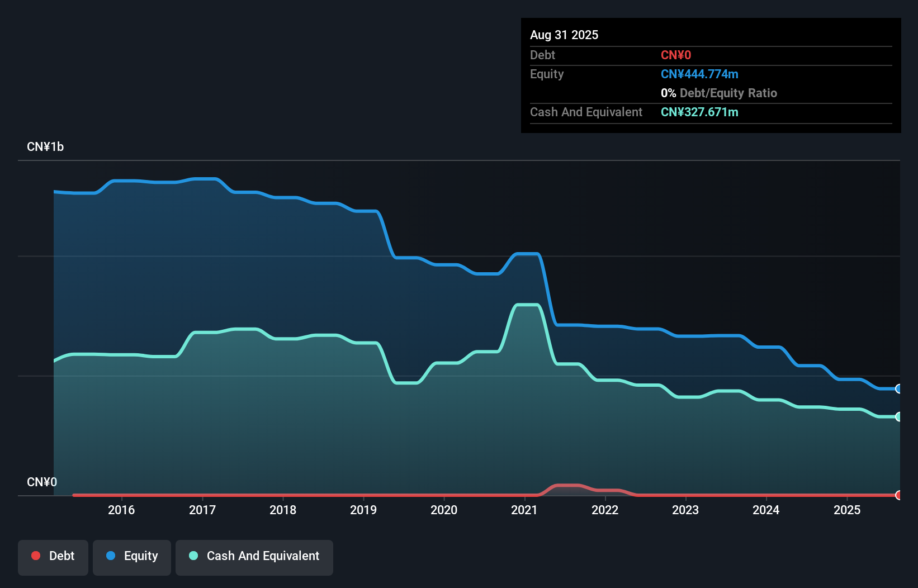Select the Cash endpoint marker on chart
This screenshot has width=918, height=588.
(899, 416)
